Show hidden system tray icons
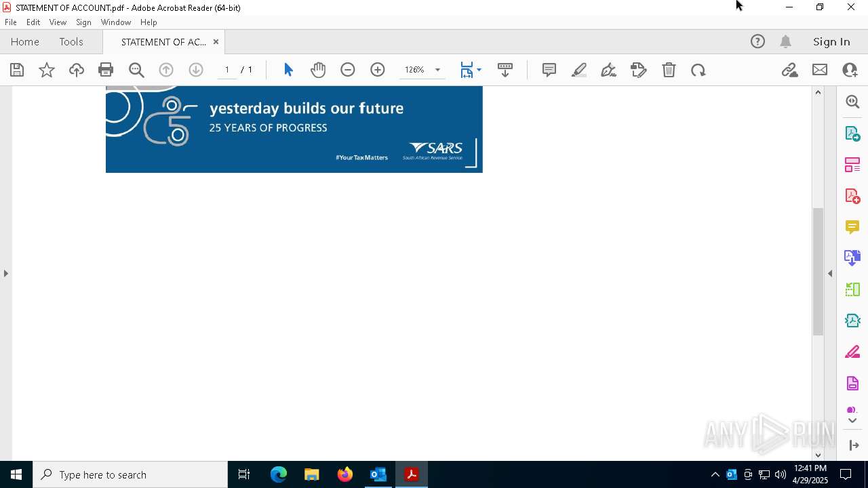 click(x=715, y=474)
